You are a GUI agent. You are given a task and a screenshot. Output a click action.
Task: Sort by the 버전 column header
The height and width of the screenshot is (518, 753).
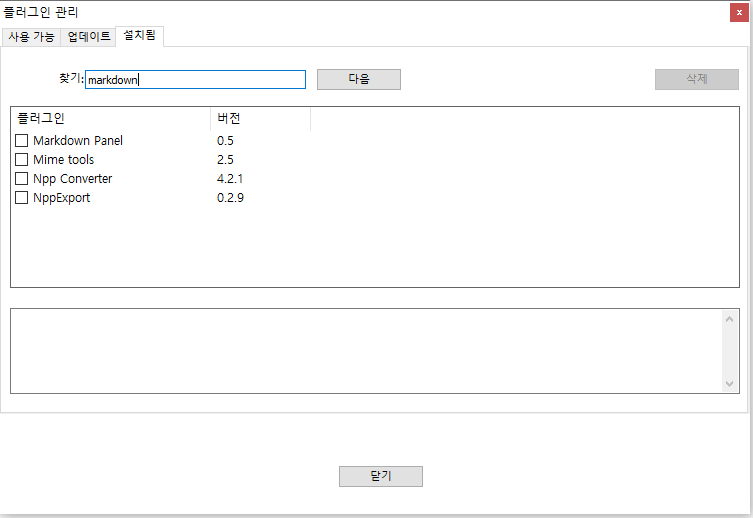click(x=260, y=119)
